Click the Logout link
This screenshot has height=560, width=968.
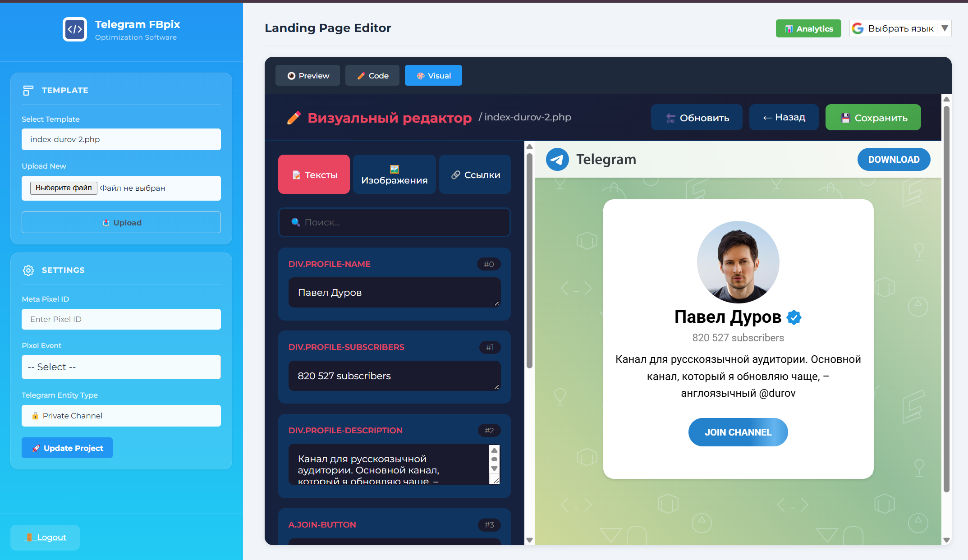[x=51, y=537]
